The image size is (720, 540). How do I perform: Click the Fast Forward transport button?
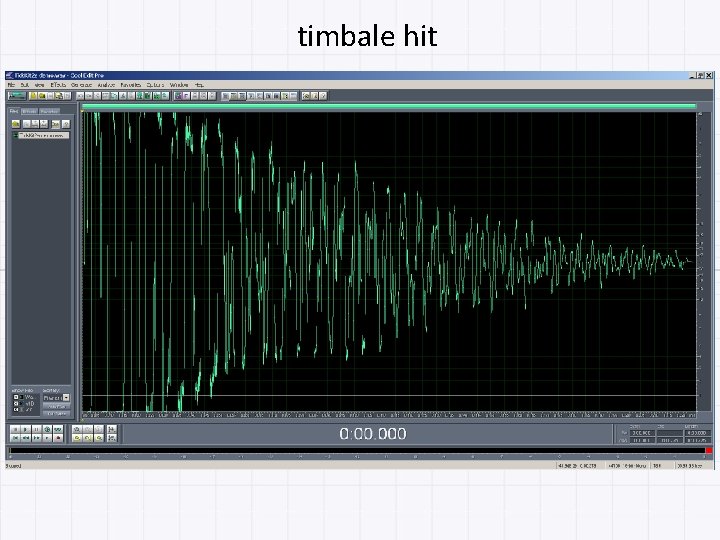click(36, 438)
